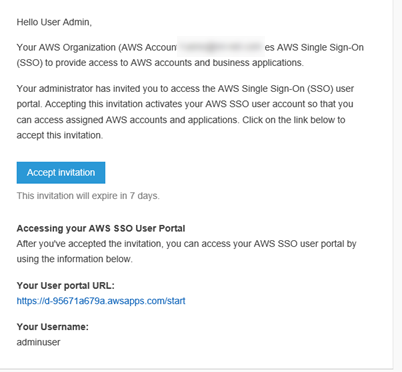Image resolution: width=402 pixels, height=372 pixels.
Task: Click the 'Your User portal URL:' label
Action: coord(66,286)
